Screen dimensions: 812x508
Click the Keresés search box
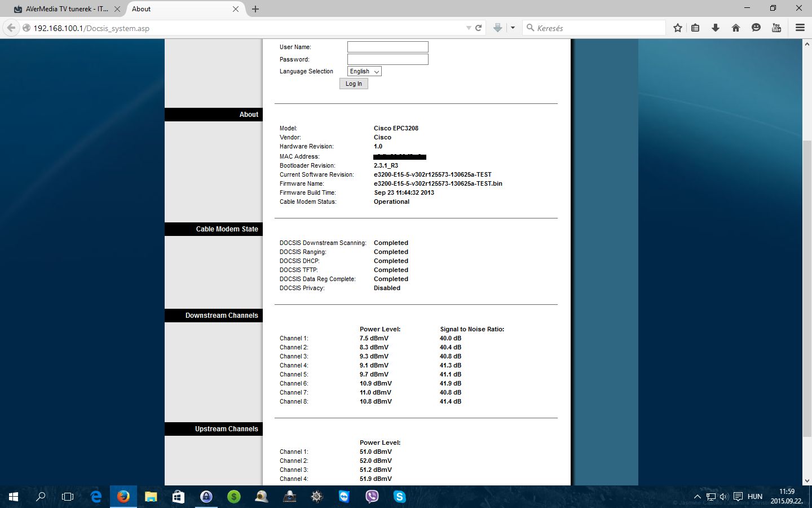(594, 28)
